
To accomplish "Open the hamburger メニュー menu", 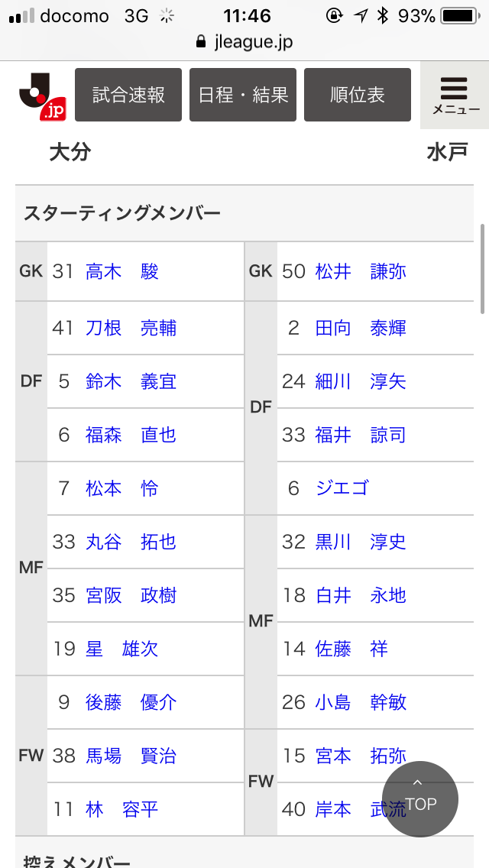I will pyautogui.click(x=455, y=95).
